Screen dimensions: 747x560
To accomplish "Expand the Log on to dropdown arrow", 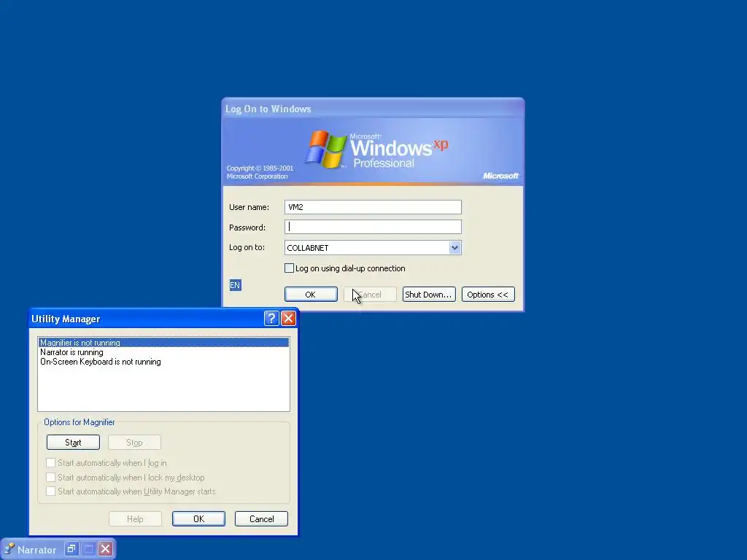I will [x=454, y=248].
